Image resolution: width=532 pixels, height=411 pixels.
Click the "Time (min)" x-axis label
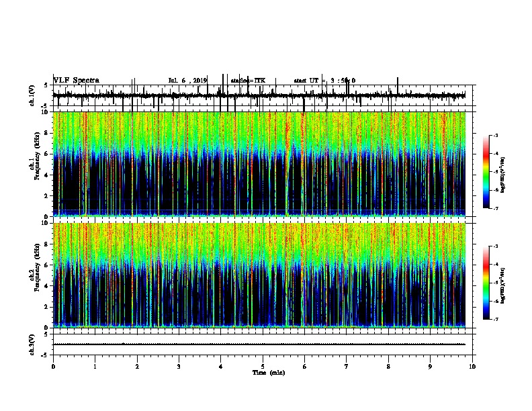(269, 373)
